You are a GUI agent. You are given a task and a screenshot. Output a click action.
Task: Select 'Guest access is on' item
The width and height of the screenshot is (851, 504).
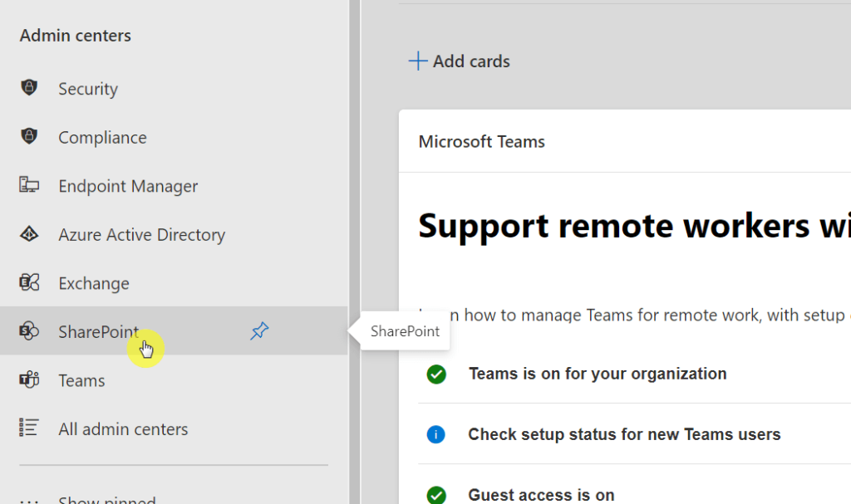point(541,495)
